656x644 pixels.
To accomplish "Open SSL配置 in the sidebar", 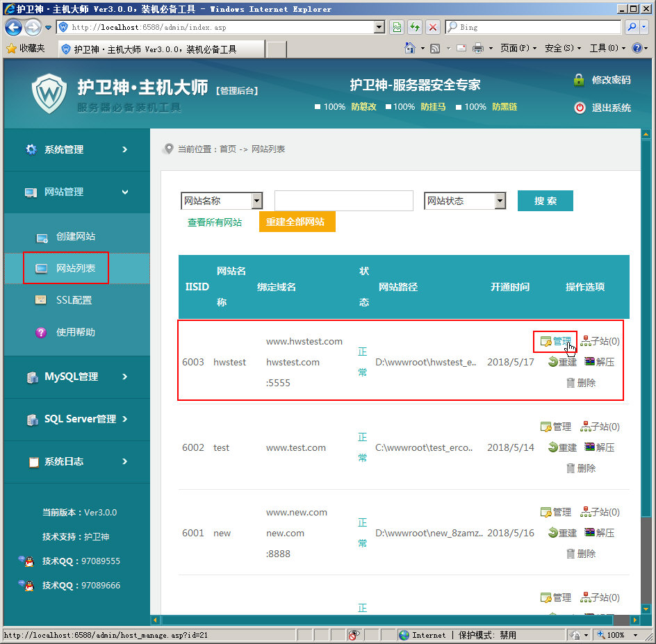I will [74, 300].
